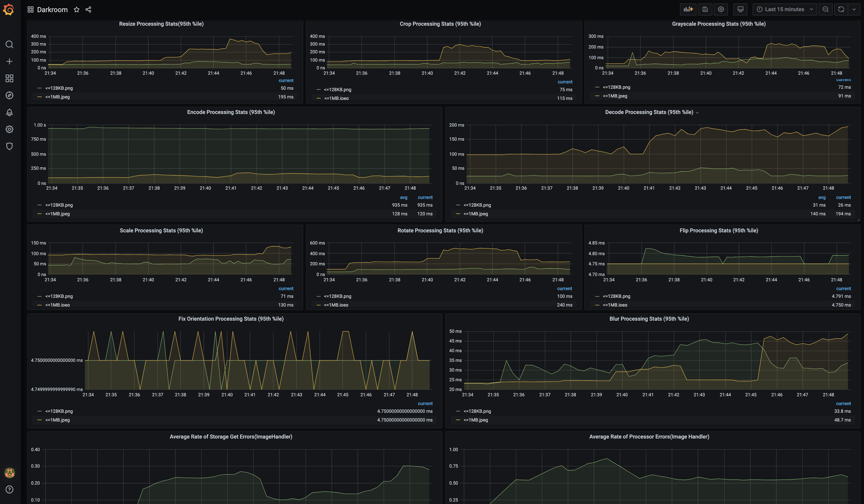Open the search dashboards icon in sidebar
The image size is (864, 504).
(x=9, y=45)
